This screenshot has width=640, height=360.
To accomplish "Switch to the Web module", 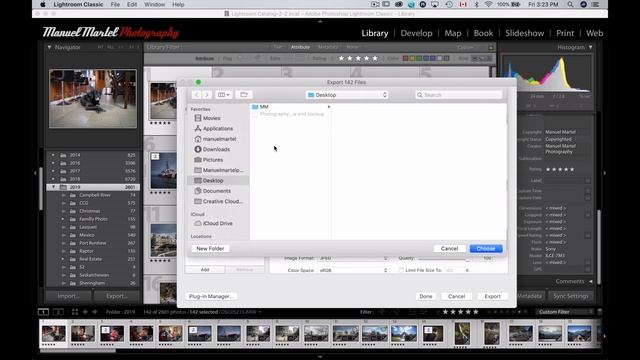I will pyautogui.click(x=594, y=33).
